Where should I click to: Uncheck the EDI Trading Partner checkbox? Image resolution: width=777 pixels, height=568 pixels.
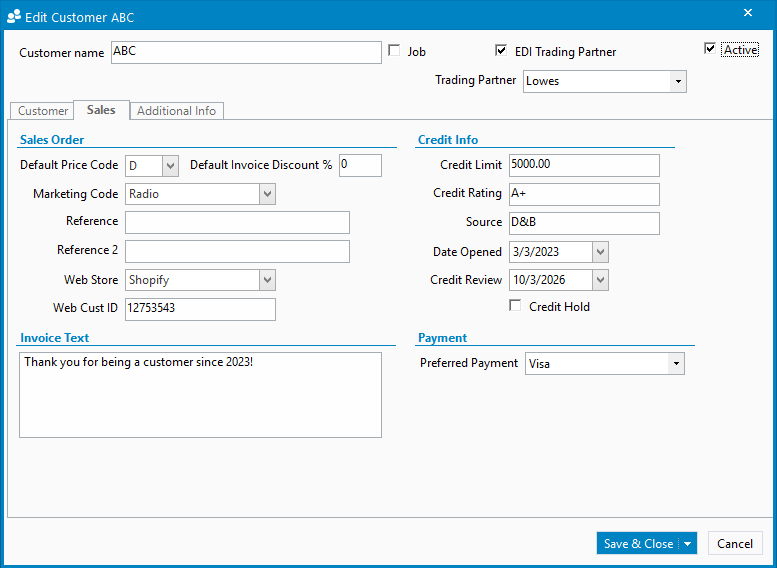click(501, 51)
